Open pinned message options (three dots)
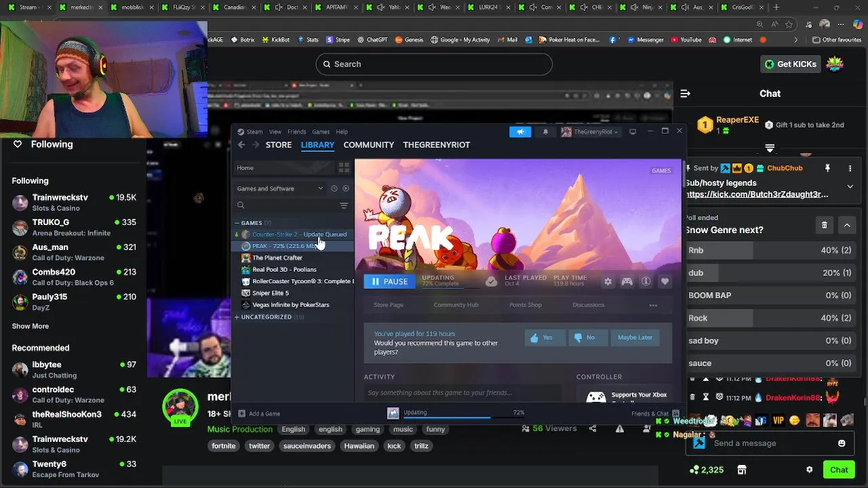The height and width of the screenshot is (488, 868). (x=850, y=168)
